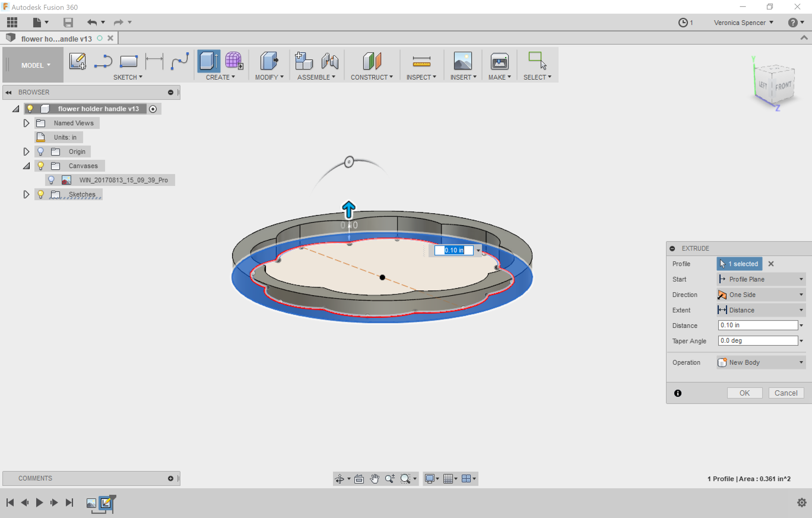Click the Create Sketch icon
The image size is (812, 518).
tap(77, 61)
